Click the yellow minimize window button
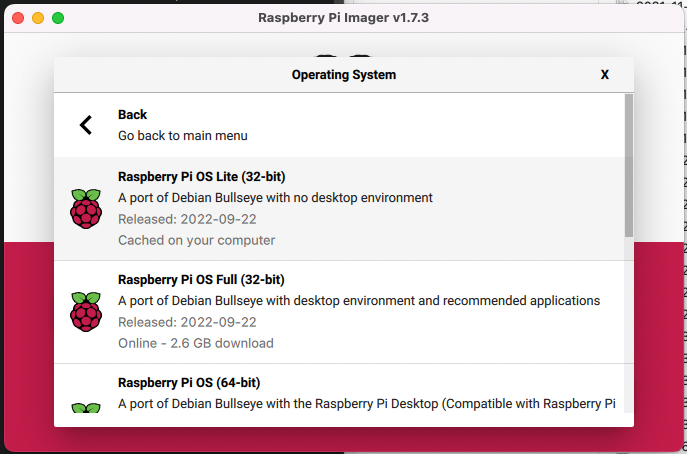 38,18
